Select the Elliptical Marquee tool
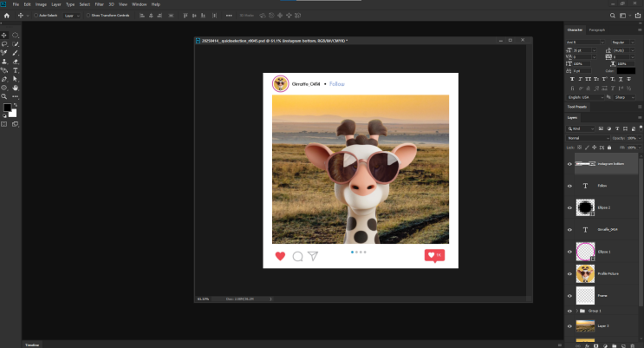 [x=16, y=36]
